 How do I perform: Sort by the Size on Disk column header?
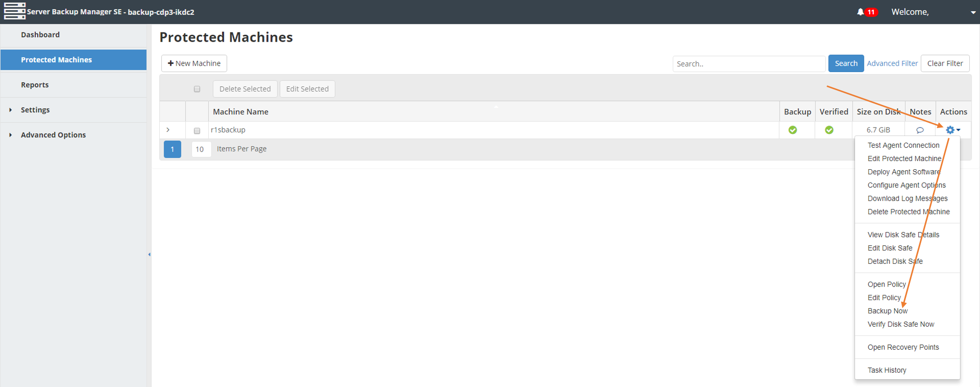[879, 112]
